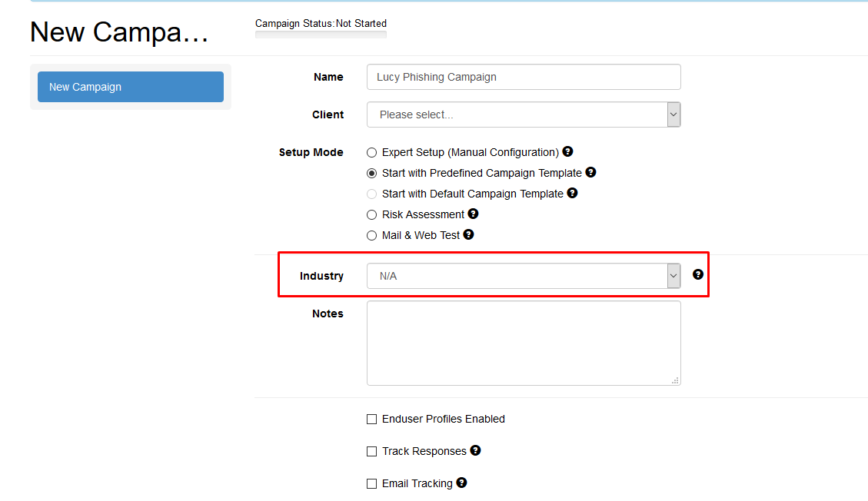Click help icon next to Expert Setup
This screenshot has width=868, height=501.
[567, 152]
